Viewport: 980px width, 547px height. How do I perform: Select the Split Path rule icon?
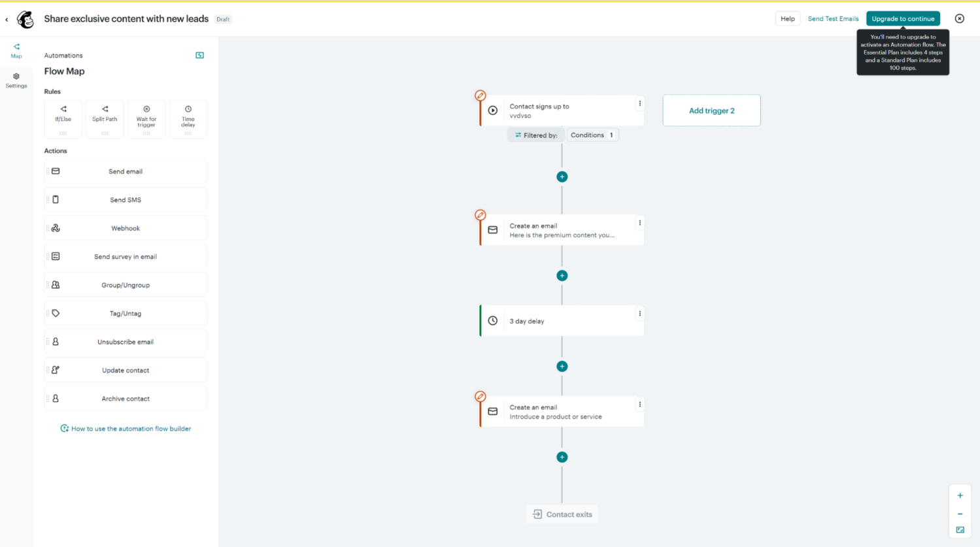click(105, 118)
